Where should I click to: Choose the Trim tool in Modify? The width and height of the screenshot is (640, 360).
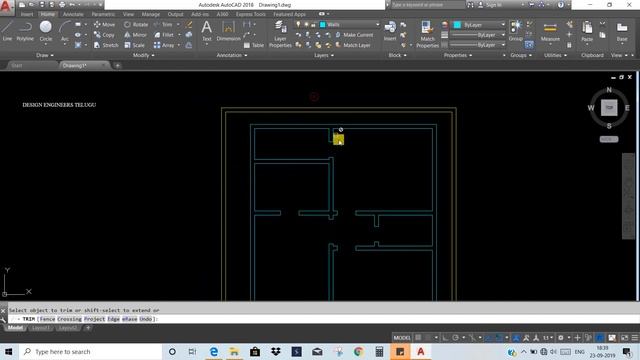pos(163,24)
